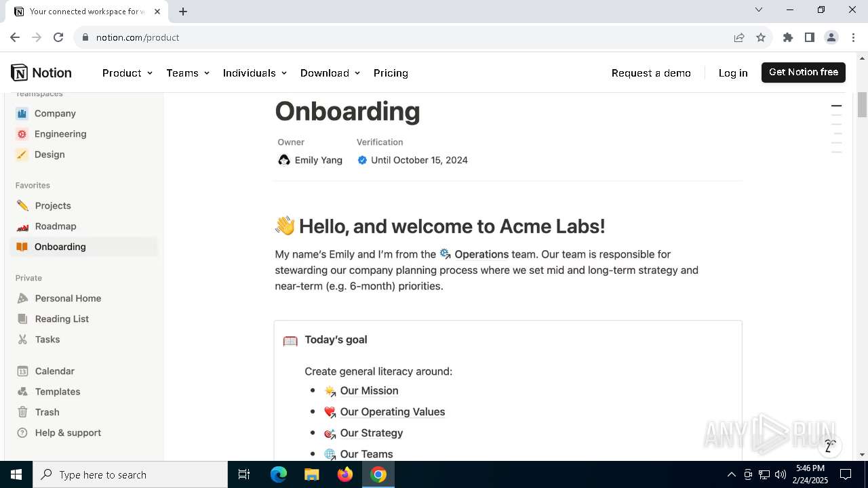Toggle the browser side panel icon
This screenshot has width=868, height=488.
coord(810,37)
